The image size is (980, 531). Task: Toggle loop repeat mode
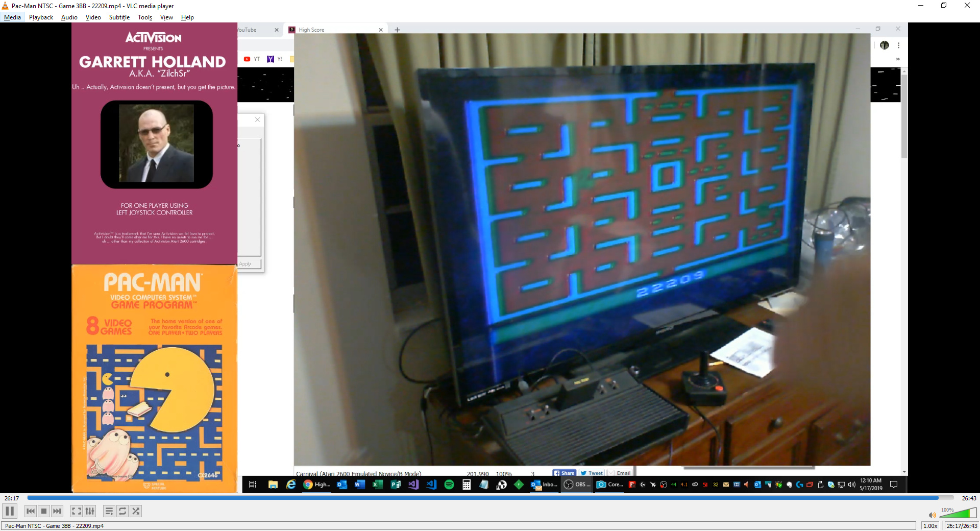[122, 511]
